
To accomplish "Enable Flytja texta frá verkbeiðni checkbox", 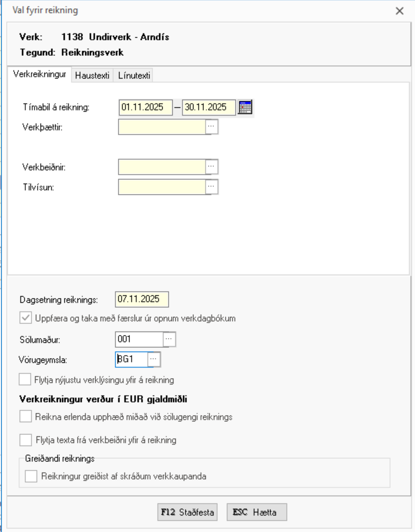I will (x=26, y=440).
